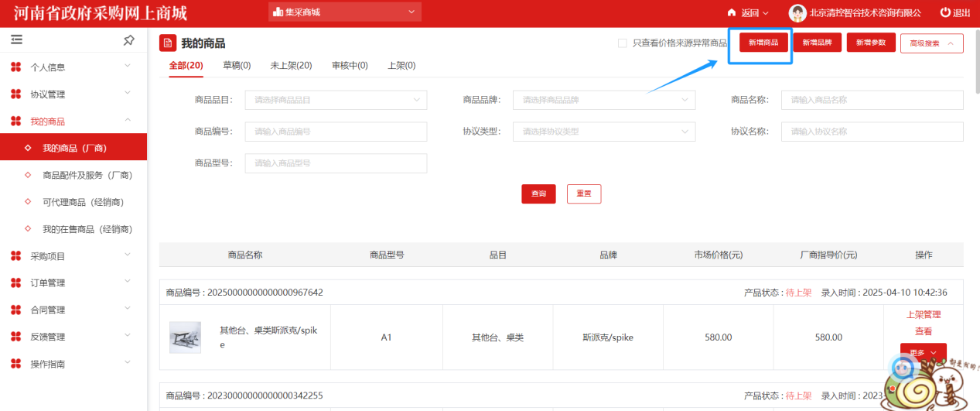The height and width of the screenshot is (411, 980).
Task: Open the 商品品目 dropdown
Action: pos(336,100)
